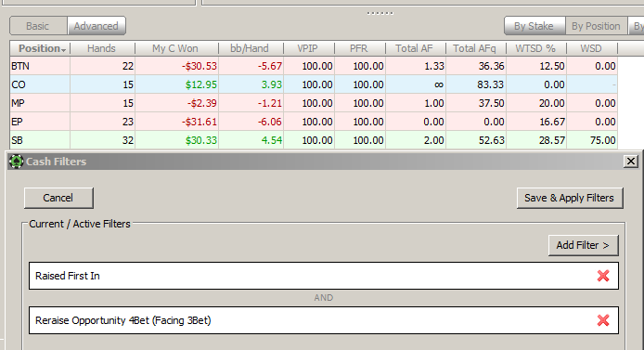Click the infinity Total AF cell

tap(416, 84)
